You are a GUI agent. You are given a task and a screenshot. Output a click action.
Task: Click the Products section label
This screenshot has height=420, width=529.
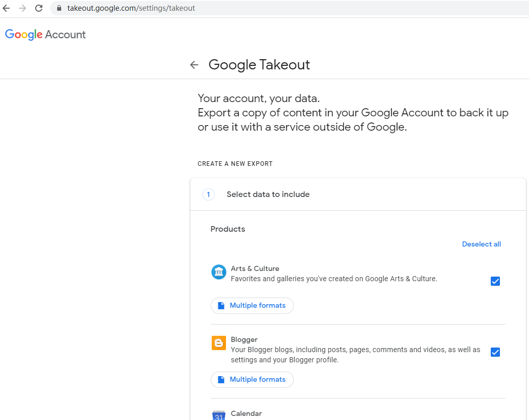point(228,229)
